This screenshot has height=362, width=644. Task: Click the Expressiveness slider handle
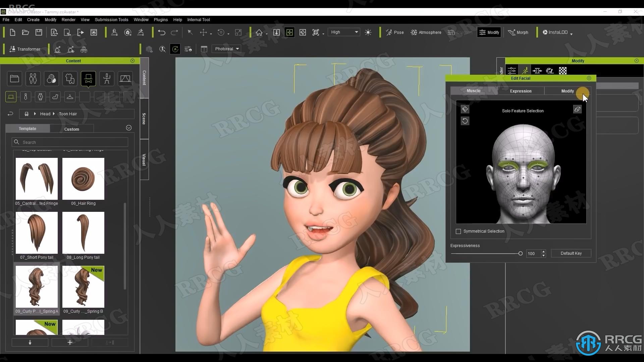point(520,253)
